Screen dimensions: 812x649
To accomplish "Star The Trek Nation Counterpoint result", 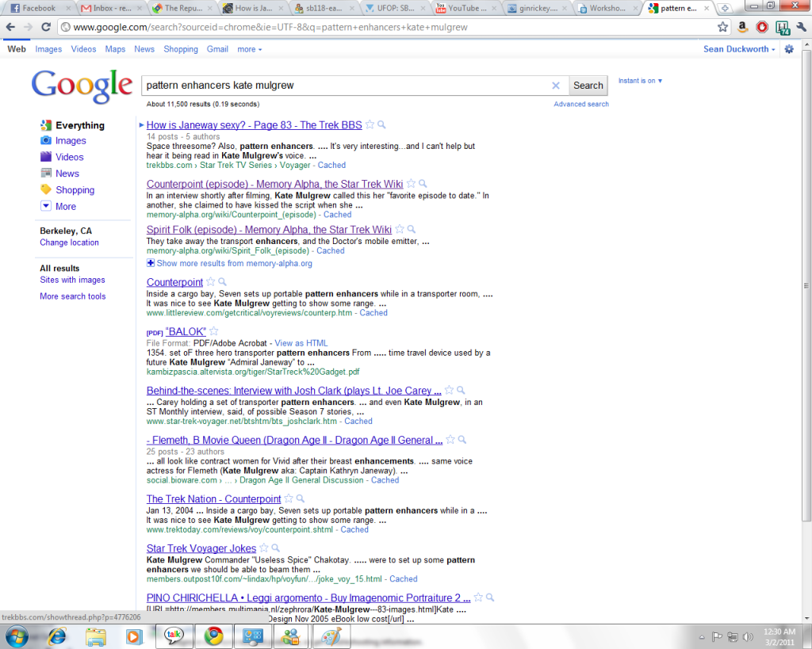I will click(289, 499).
